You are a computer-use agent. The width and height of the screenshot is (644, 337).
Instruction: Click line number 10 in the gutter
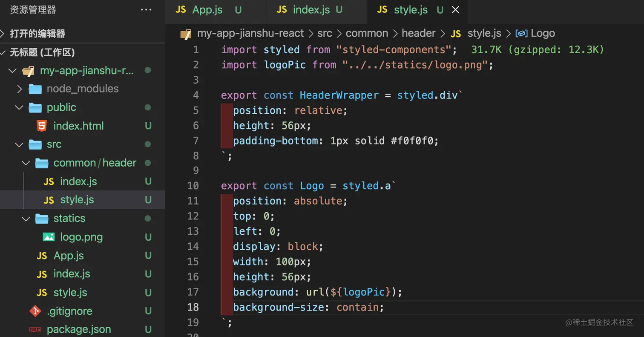pos(193,186)
